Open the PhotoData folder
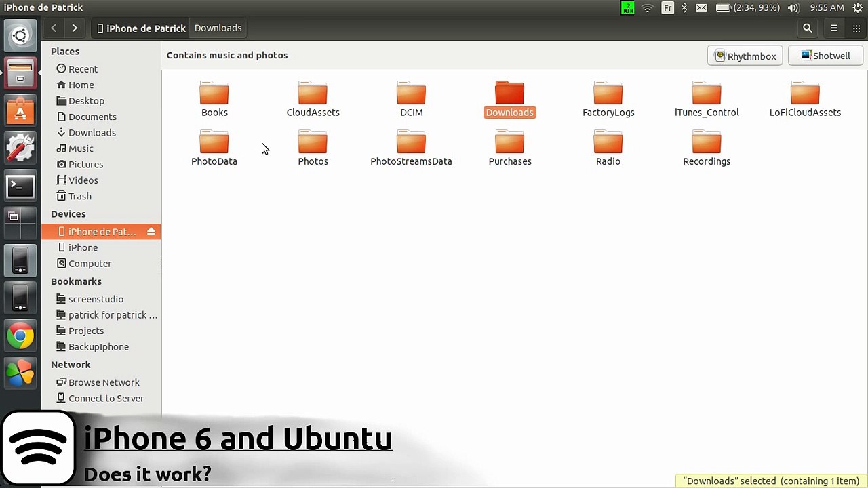 pos(214,148)
